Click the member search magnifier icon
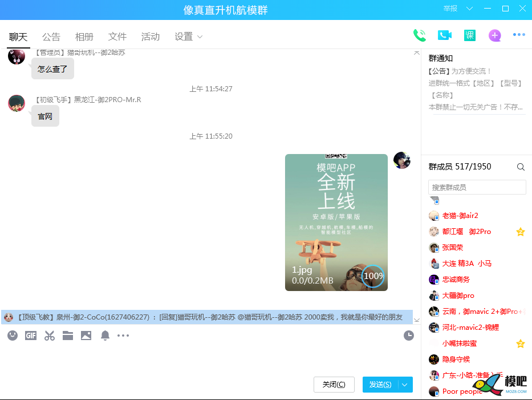This screenshot has height=400, width=532. click(x=521, y=167)
